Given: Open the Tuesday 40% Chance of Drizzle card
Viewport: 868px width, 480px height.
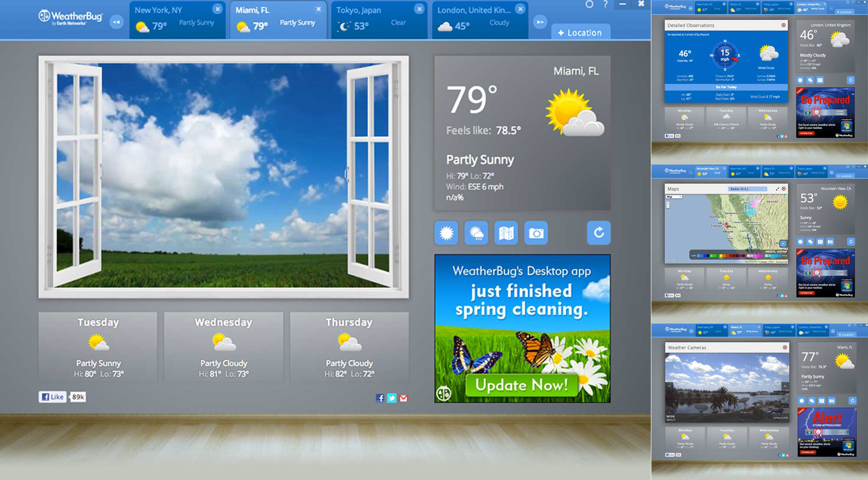Looking at the screenshot, I should [726, 118].
